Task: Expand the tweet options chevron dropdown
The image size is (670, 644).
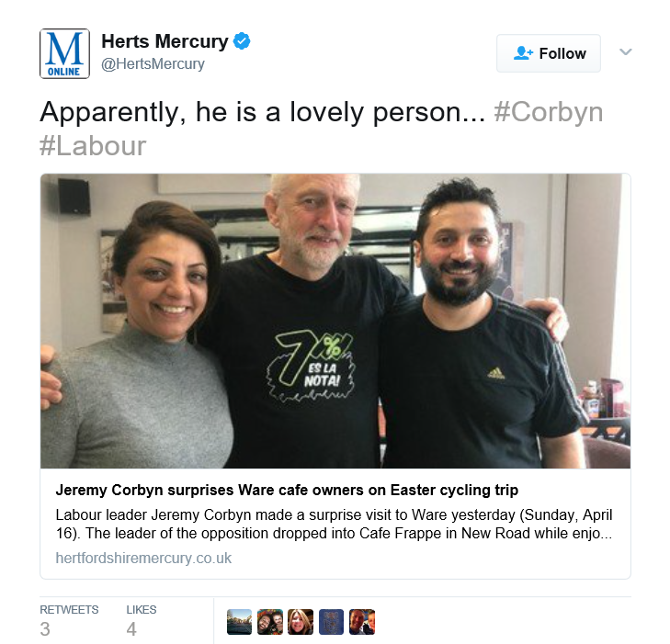Action: (x=626, y=52)
